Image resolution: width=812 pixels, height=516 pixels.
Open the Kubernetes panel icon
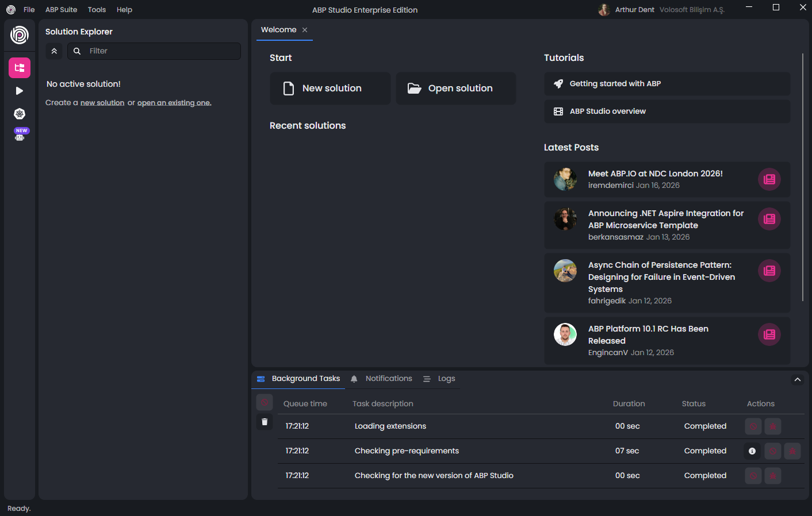pos(20,114)
